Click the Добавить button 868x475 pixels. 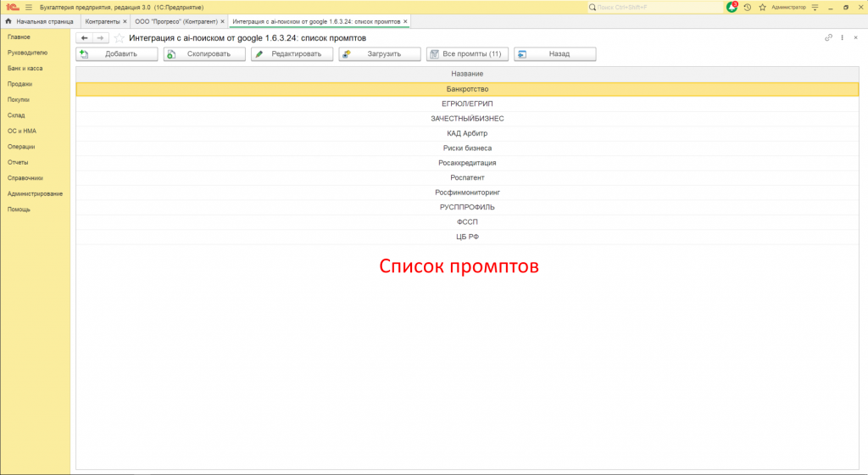[x=117, y=53]
